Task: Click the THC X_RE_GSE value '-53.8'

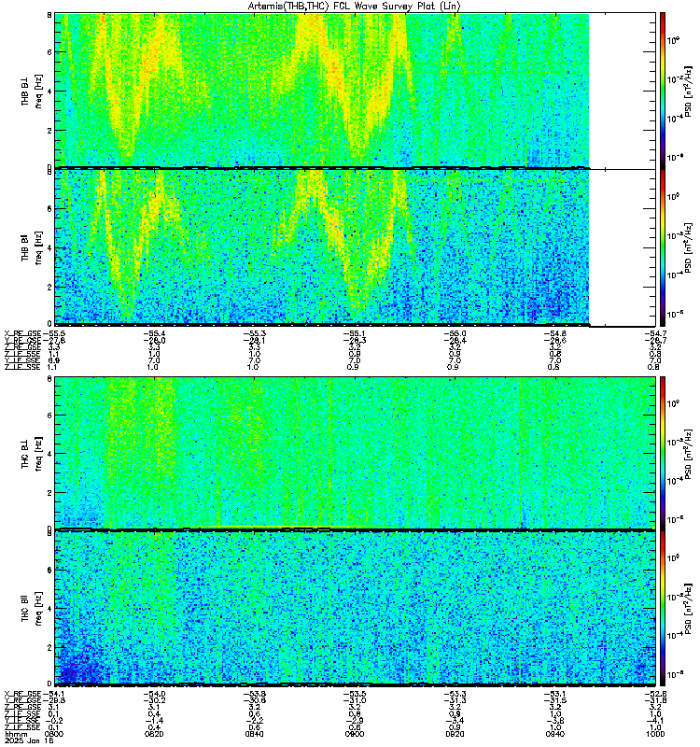Action: tap(254, 694)
